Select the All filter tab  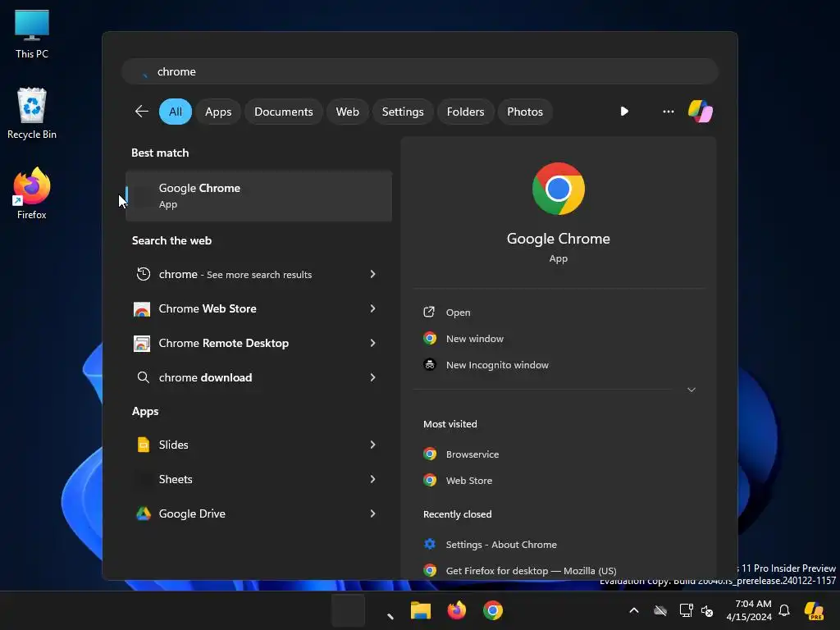[176, 112]
